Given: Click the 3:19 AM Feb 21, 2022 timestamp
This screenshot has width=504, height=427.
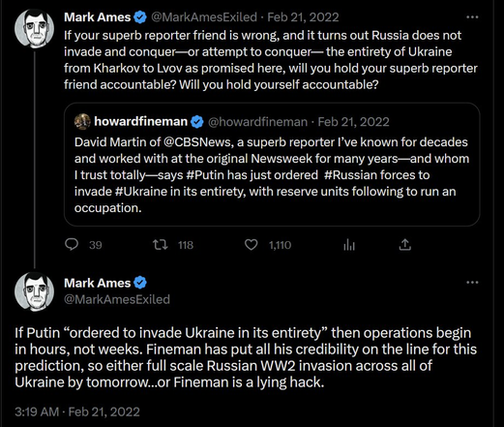Looking at the screenshot, I should pyautogui.click(x=77, y=412).
